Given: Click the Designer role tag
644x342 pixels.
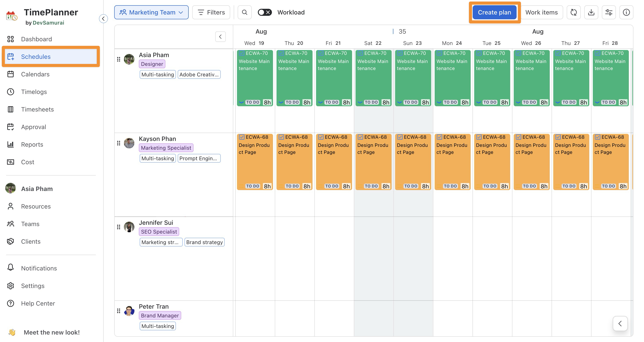Looking at the screenshot, I should [x=152, y=64].
